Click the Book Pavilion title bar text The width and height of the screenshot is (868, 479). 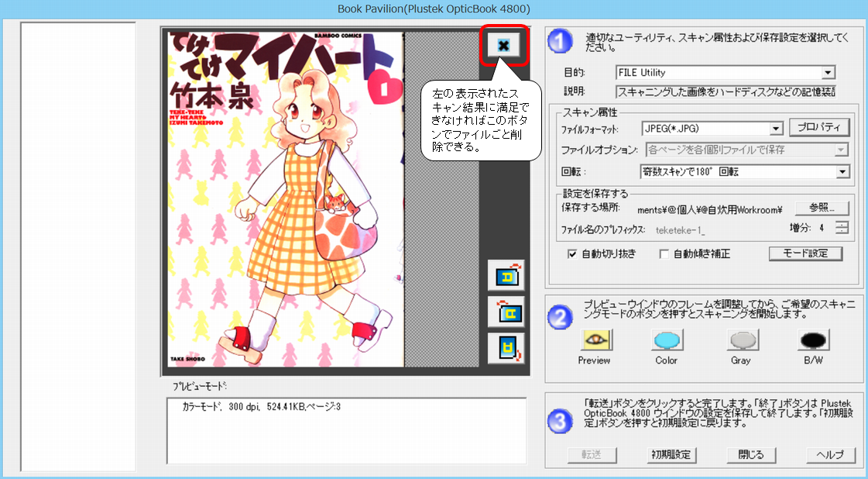tap(434, 9)
